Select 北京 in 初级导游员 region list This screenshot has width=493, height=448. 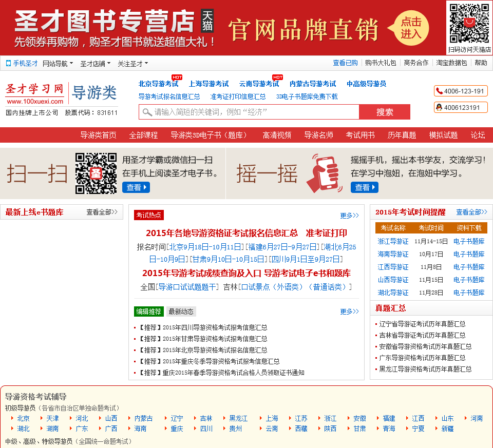point(23,418)
